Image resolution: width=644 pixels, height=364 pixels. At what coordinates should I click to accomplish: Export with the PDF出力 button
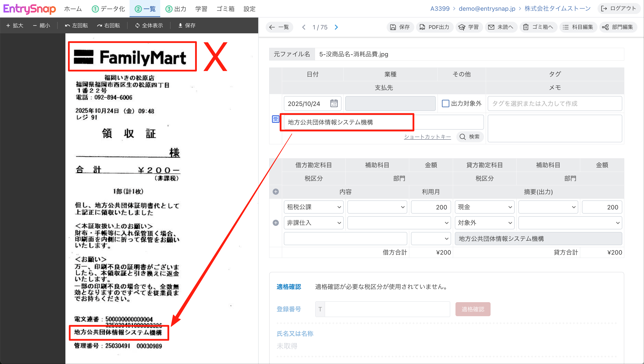[x=434, y=27]
